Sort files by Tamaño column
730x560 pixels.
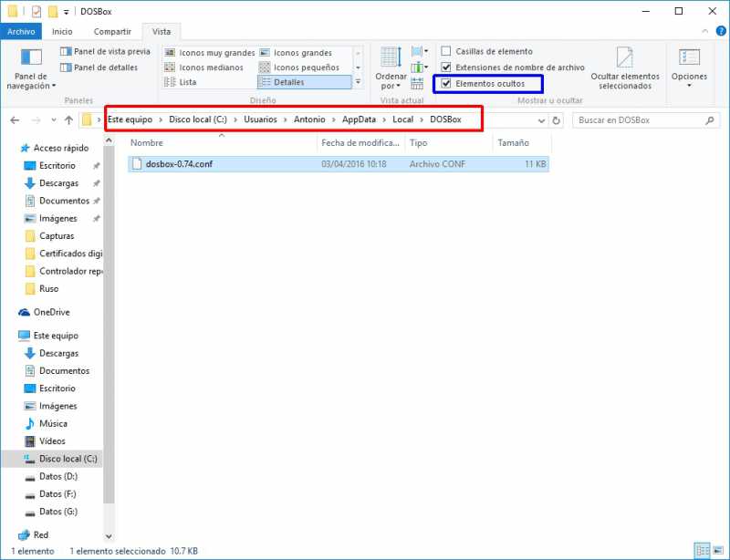[x=521, y=143]
